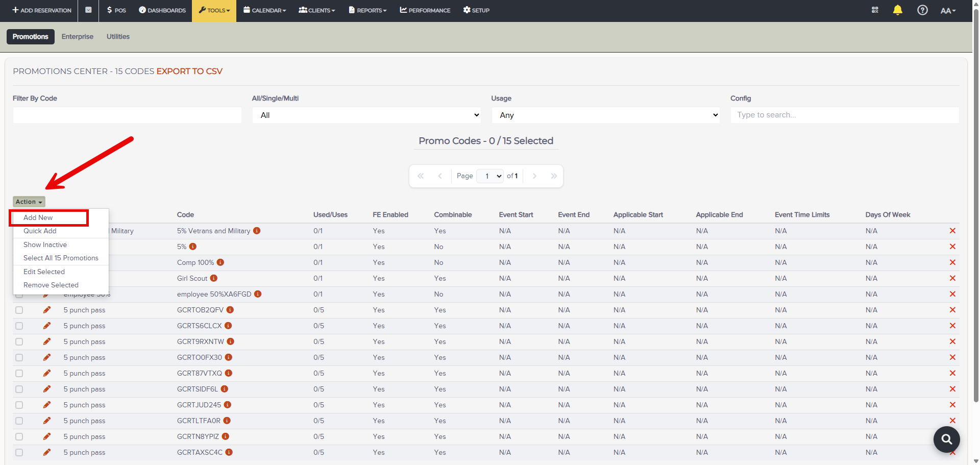Check the box for GCRTN8YPIZ row
This screenshot has width=980, height=465.
[x=19, y=436]
